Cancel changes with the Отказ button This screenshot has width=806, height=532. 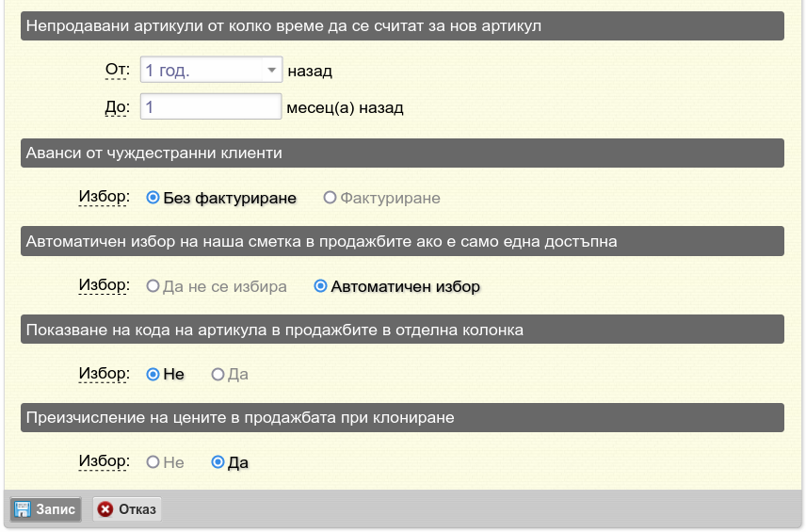tap(127, 509)
